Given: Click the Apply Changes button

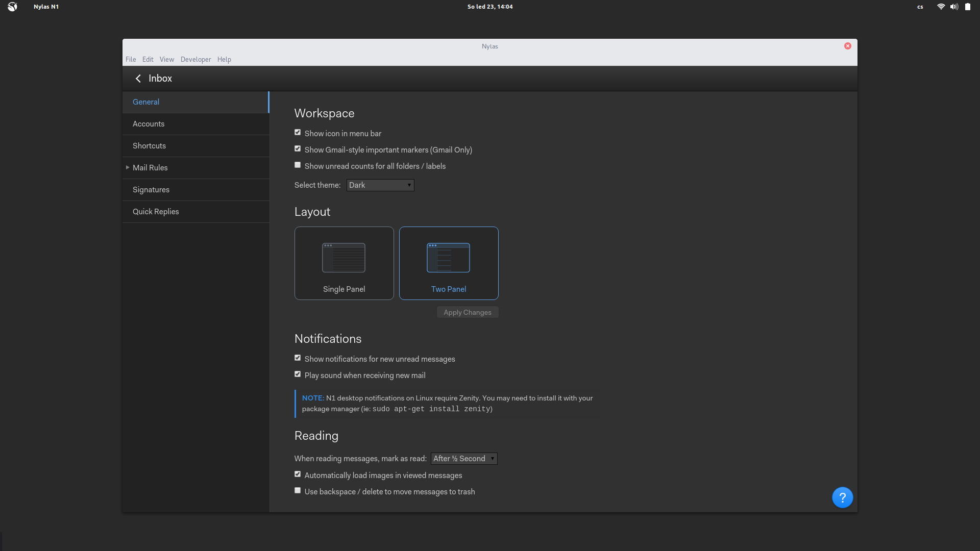Looking at the screenshot, I should point(468,312).
